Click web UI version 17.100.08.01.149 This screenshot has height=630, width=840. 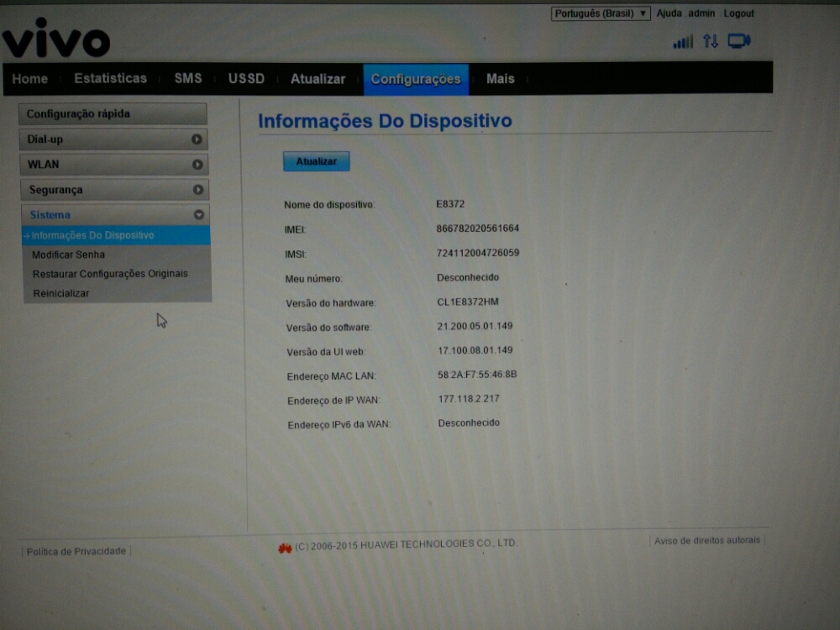(475, 350)
